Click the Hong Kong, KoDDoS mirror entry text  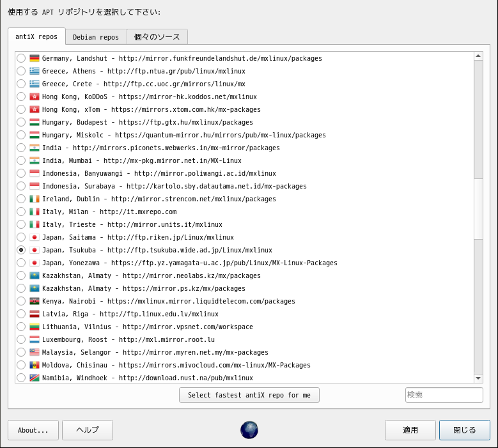click(x=150, y=97)
